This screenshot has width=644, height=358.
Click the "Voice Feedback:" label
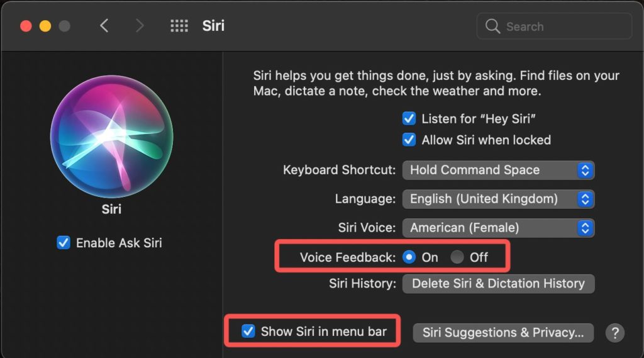point(347,257)
